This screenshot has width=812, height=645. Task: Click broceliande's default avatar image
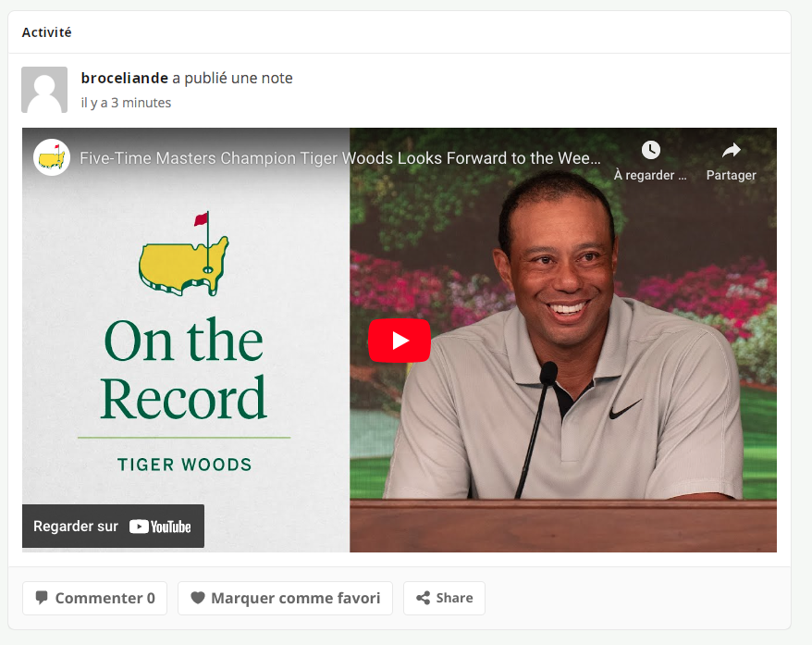(x=44, y=90)
